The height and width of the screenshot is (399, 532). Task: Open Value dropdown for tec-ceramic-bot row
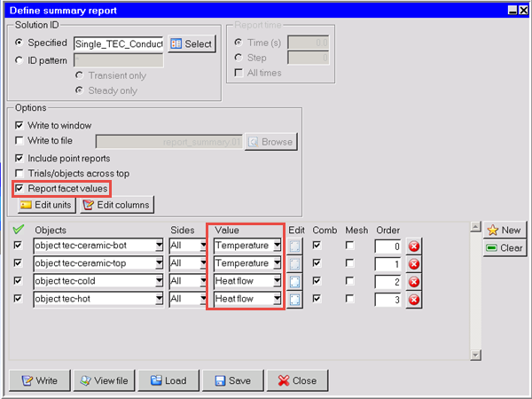(278, 246)
